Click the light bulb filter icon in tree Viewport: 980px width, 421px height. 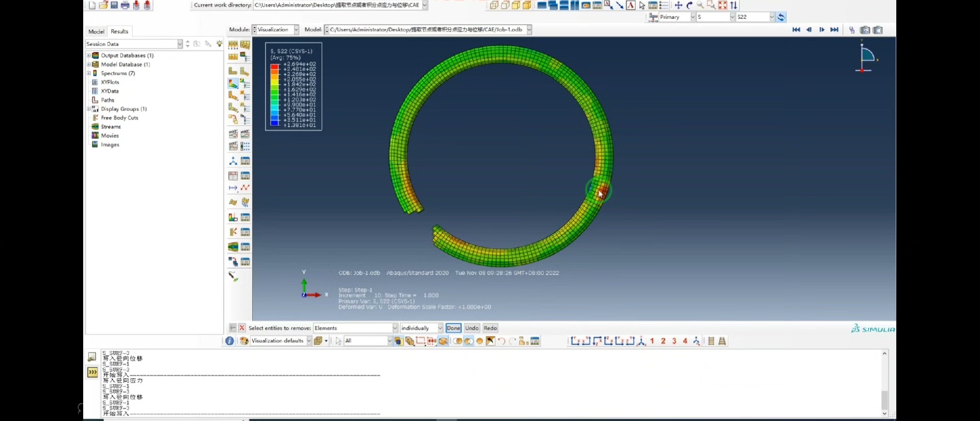pos(219,44)
